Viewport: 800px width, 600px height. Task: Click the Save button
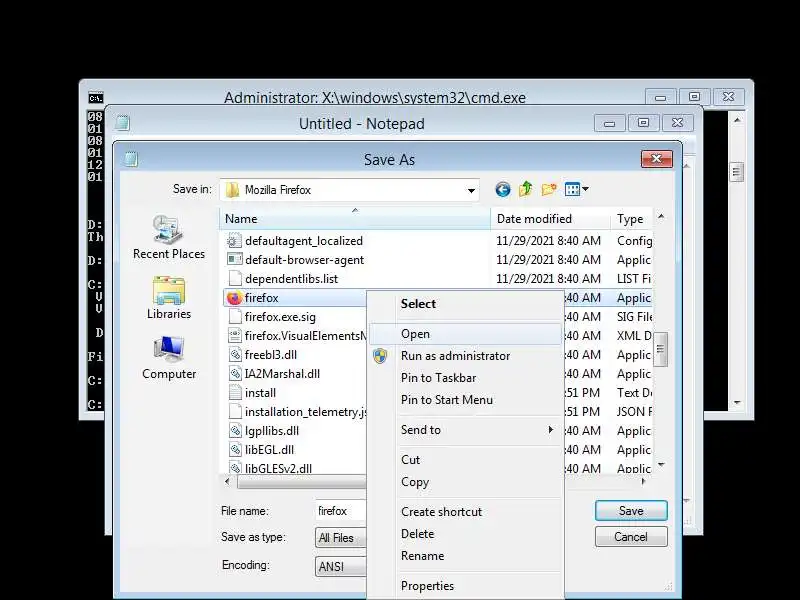point(631,511)
